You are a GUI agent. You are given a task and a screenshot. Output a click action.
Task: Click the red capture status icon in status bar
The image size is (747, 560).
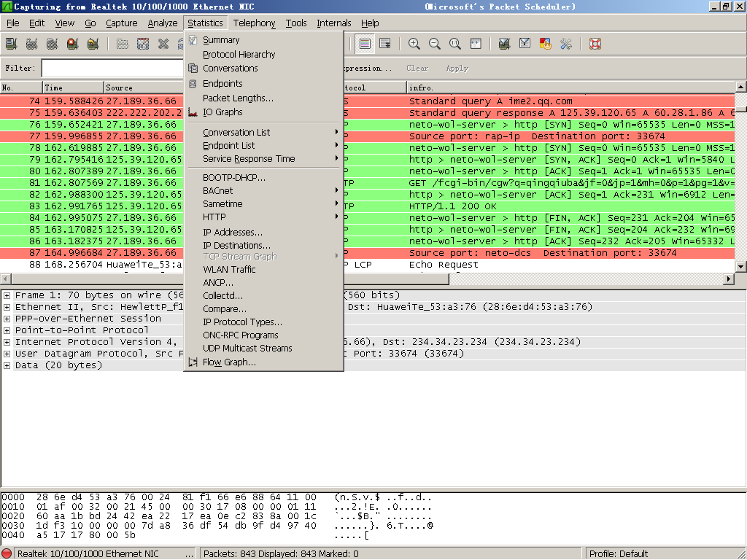(7, 554)
